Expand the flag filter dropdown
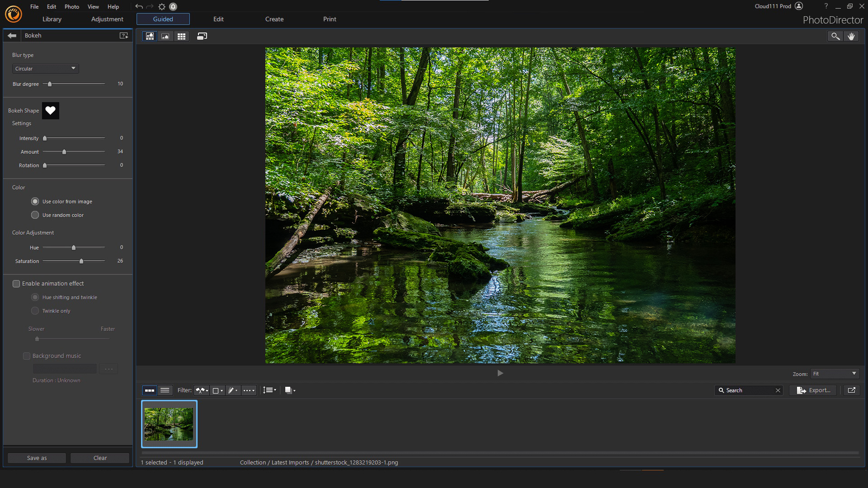 [x=202, y=390]
